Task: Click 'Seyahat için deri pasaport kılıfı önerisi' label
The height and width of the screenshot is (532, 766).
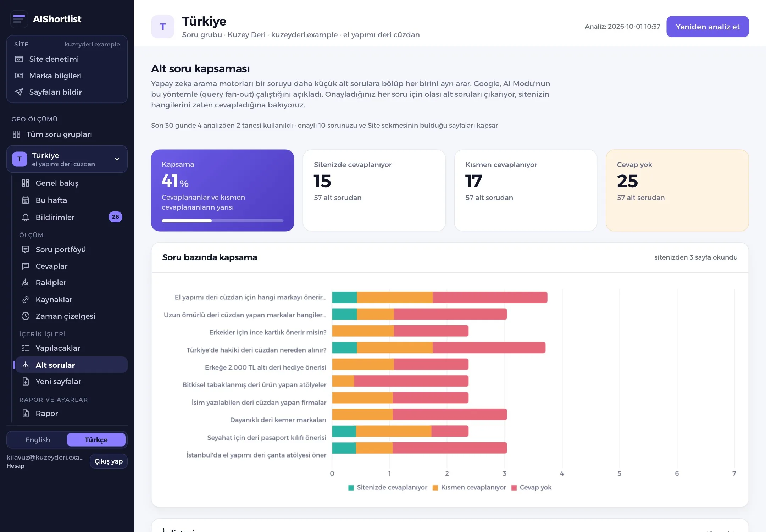Action: [267, 438]
